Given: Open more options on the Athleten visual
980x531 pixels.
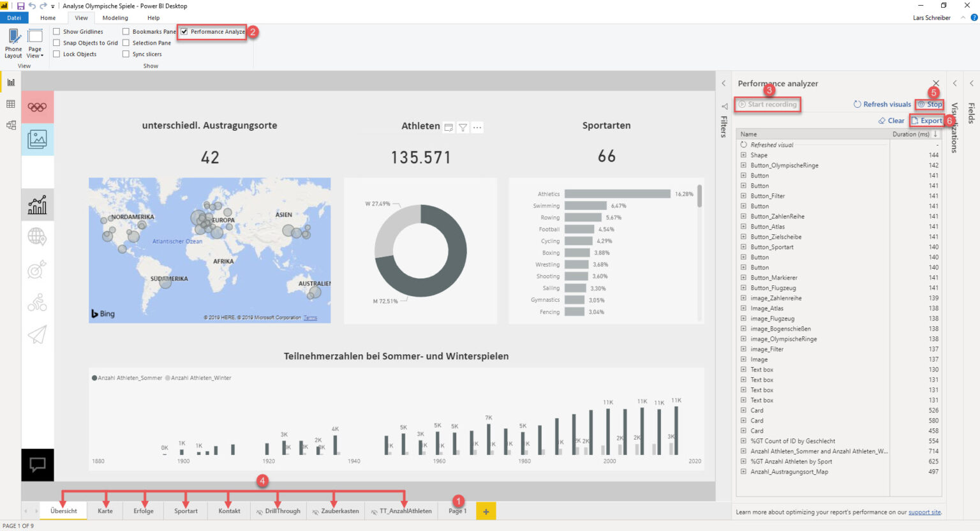Looking at the screenshot, I should click(477, 127).
